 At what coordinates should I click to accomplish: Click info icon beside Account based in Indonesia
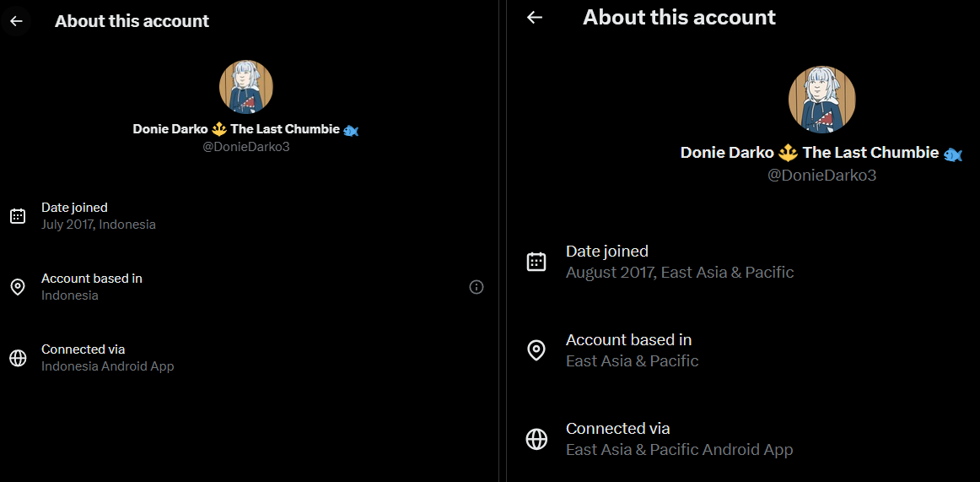pos(477,287)
